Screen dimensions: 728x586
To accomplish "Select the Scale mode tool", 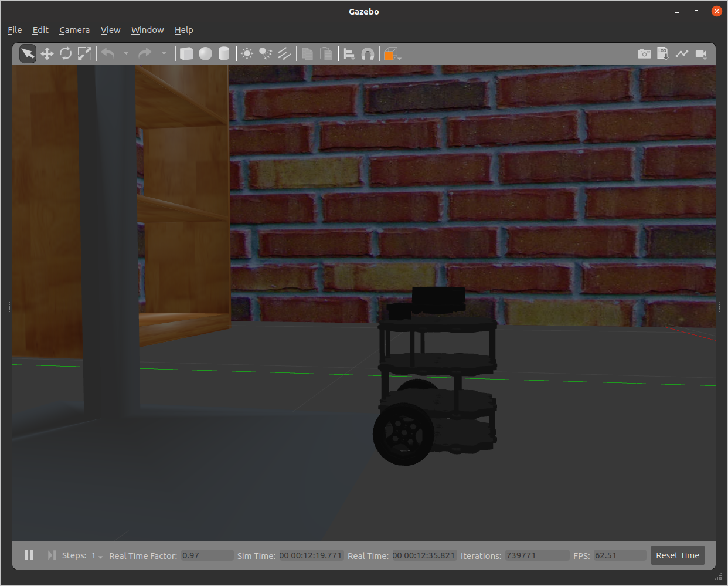I will coord(84,54).
